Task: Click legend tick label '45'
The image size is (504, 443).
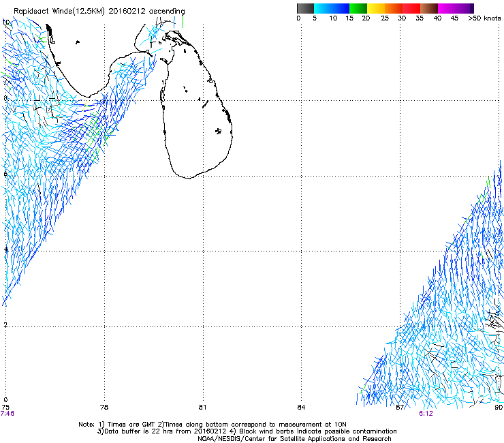Action: pos(454,18)
